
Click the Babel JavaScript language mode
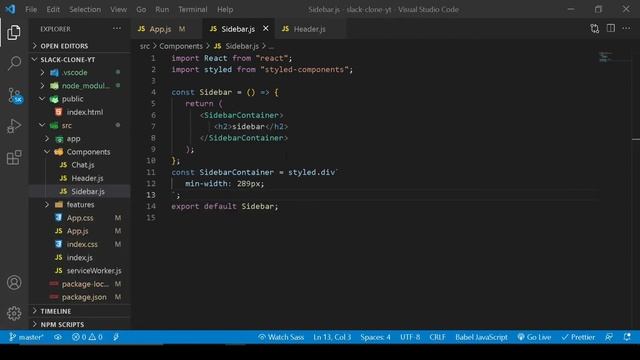click(481, 337)
